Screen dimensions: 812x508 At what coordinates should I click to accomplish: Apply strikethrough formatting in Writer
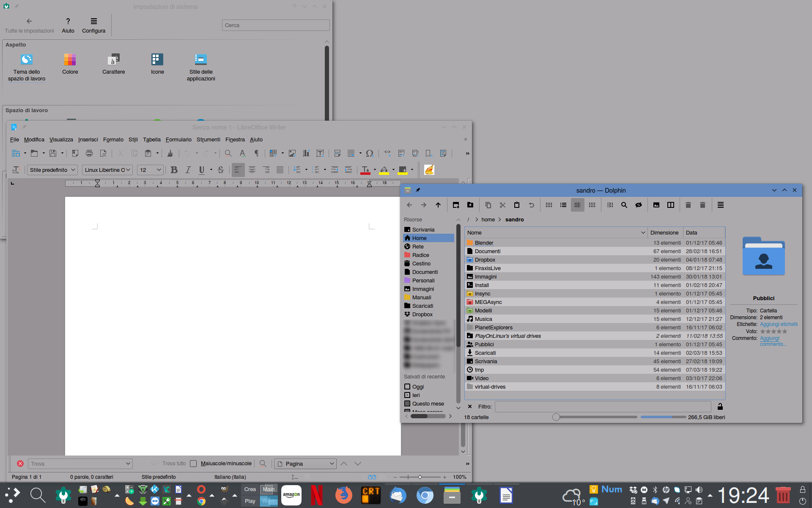(x=220, y=170)
